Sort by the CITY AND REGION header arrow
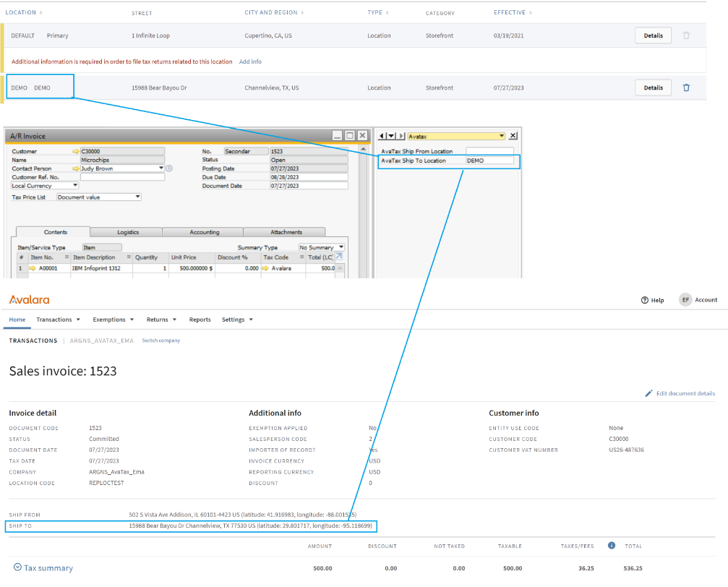The width and height of the screenshot is (728, 587). click(302, 13)
